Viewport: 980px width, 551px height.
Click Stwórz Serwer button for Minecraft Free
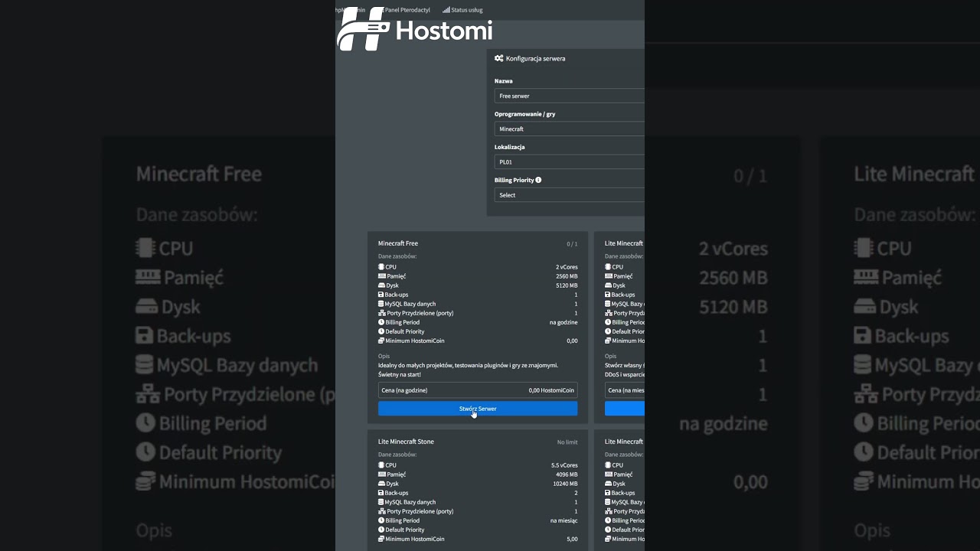[x=478, y=409]
